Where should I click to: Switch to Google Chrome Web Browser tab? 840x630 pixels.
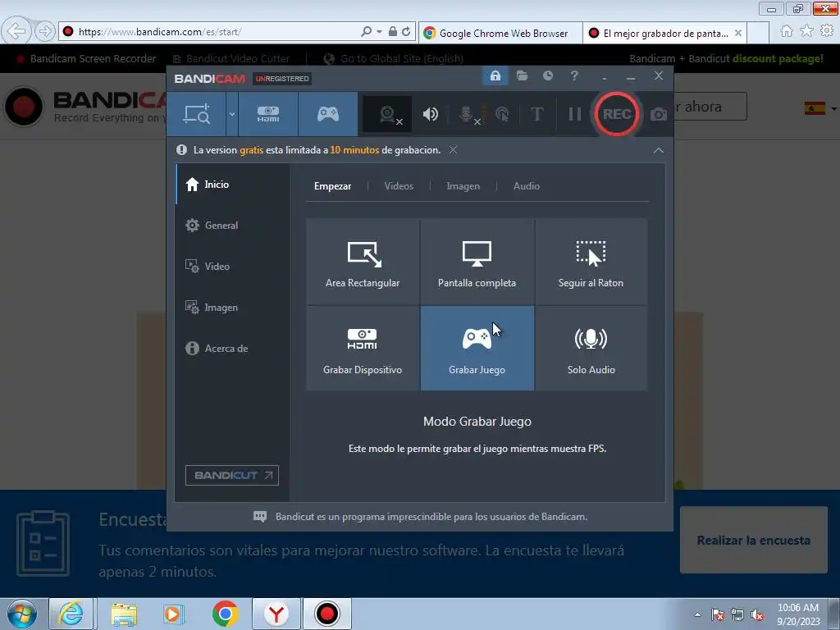click(x=500, y=33)
